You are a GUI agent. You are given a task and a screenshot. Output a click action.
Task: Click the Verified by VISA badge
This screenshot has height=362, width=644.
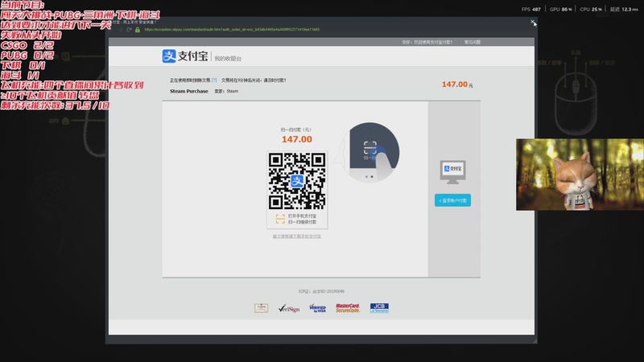point(317,308)
